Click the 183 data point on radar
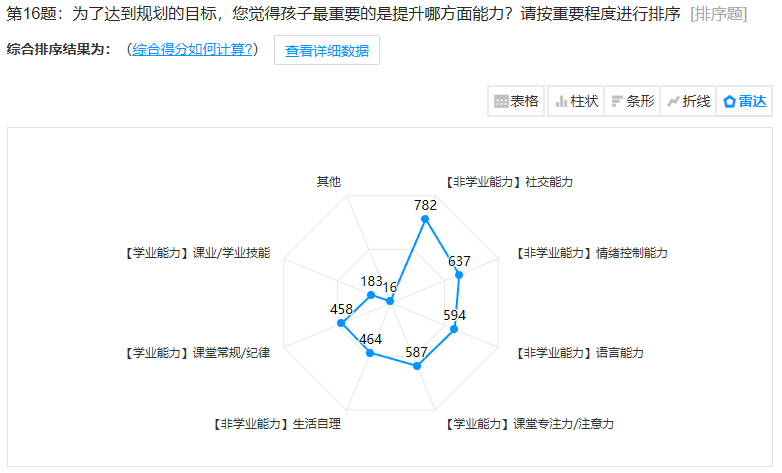The height and width of the screenshot is (473, 782). point(371,295)
